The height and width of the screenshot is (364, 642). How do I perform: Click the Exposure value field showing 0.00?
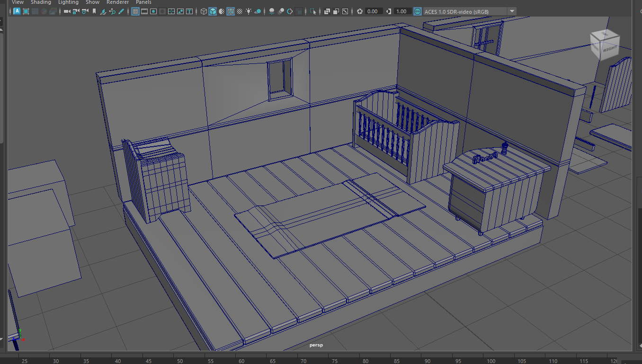[x=373, y=11]
